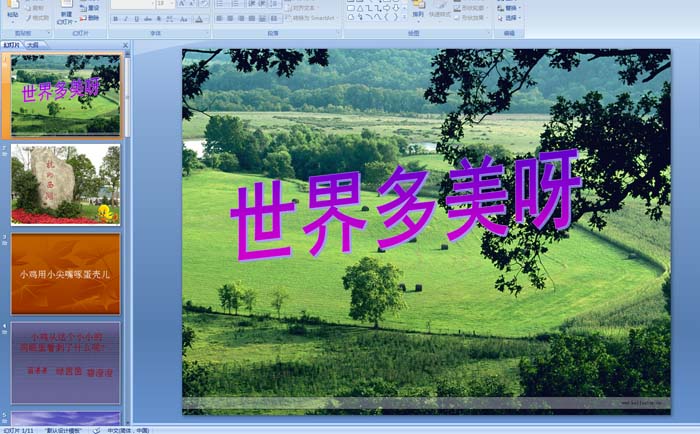
Task: Click the columns button
Action: 275,18
